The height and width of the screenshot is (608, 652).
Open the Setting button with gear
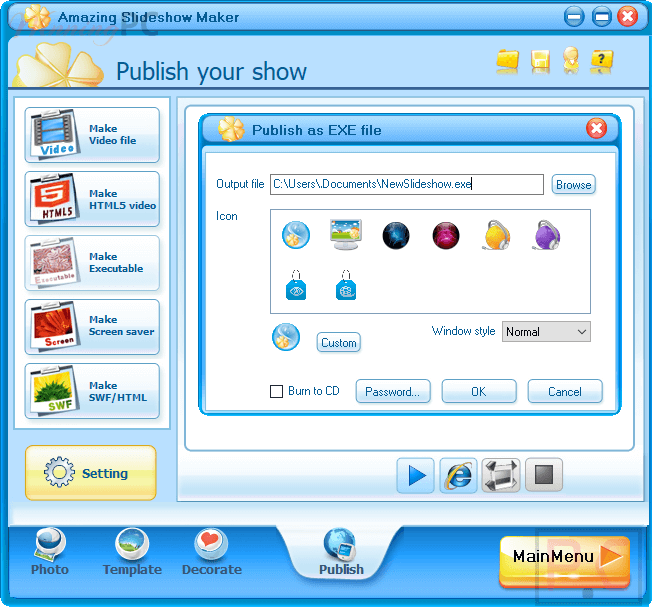point(91,473)
